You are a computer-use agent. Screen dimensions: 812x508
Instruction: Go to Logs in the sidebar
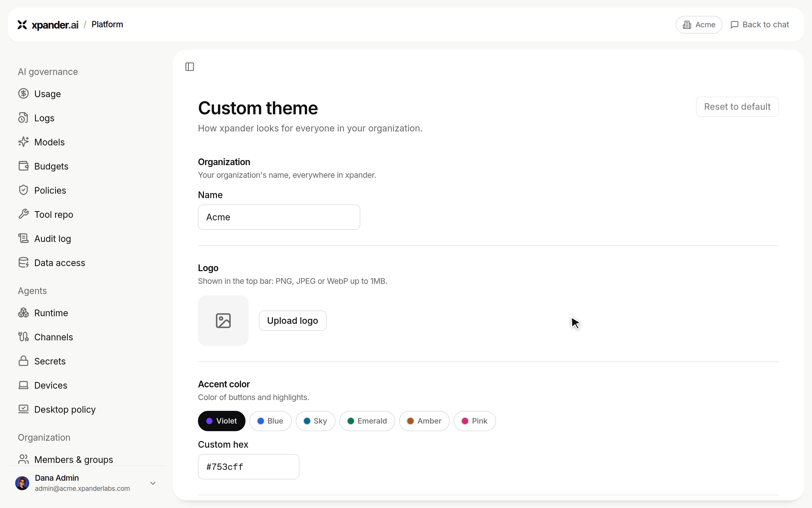click(x=44, y=118)
